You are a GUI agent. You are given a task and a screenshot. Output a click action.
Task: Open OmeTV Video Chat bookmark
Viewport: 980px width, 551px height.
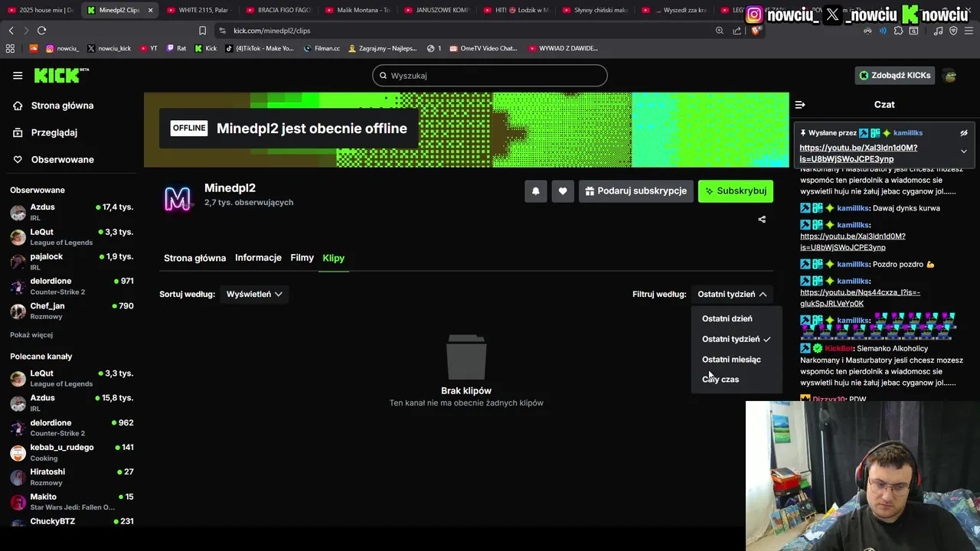coord(483,48)
